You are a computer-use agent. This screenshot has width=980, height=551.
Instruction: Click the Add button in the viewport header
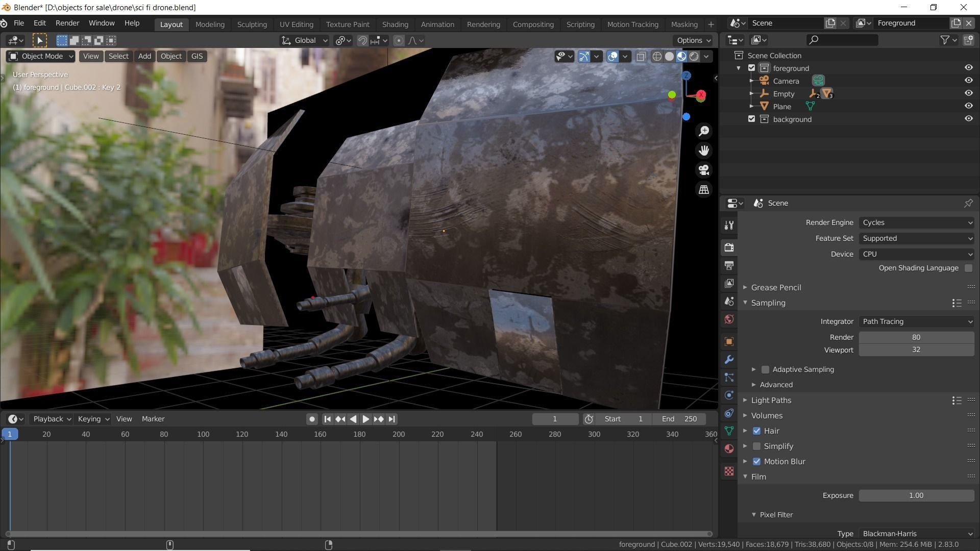pos(144,56)
